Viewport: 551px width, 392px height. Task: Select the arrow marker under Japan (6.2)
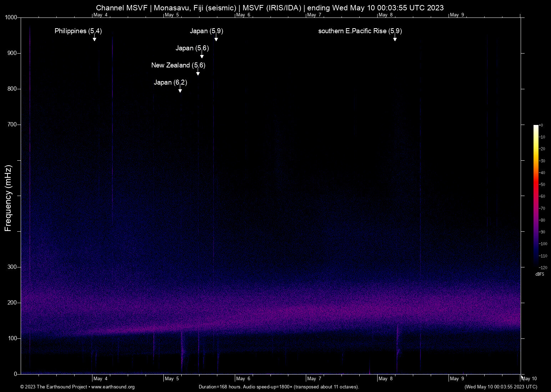pos(180,90)
